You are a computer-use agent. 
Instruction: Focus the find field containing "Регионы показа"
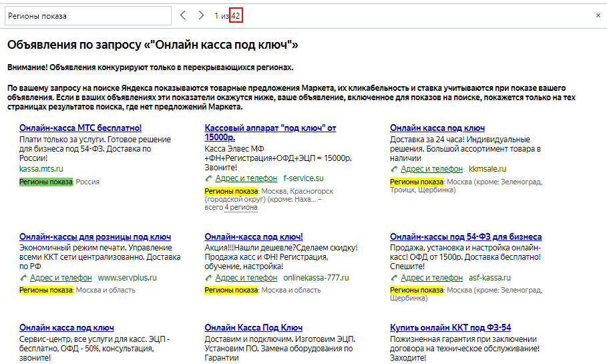coord(88,16)
